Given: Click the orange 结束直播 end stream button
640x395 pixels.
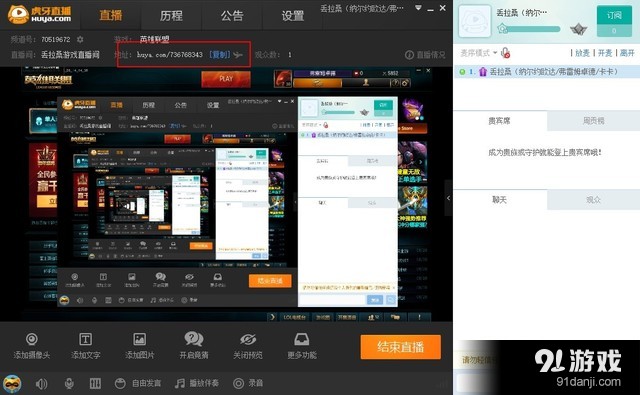Looking at the screenshot, I should pos(400,347).
